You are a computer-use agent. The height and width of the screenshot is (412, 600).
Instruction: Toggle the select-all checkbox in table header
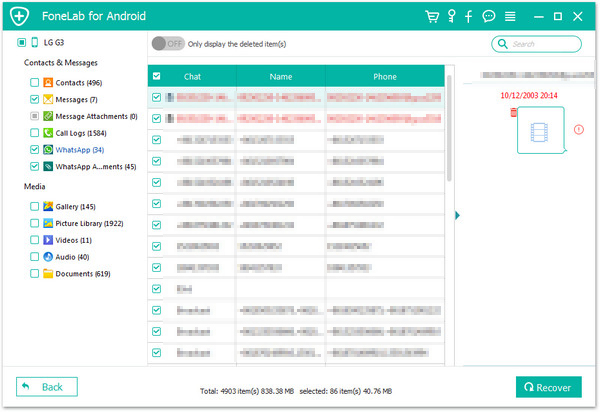157,76
